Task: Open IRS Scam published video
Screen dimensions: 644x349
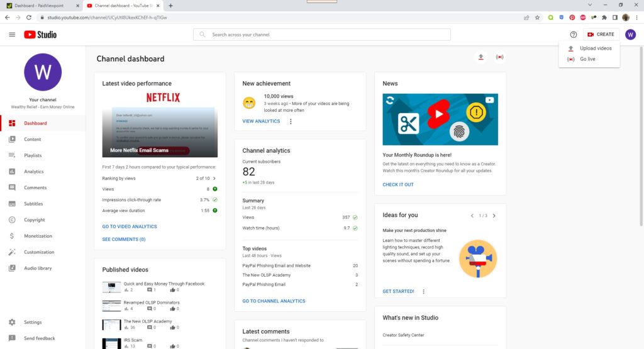Action: 133,340
